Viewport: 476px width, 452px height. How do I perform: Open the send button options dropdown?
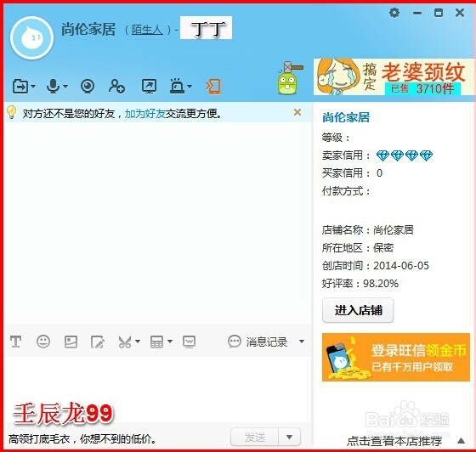[289, 437]
